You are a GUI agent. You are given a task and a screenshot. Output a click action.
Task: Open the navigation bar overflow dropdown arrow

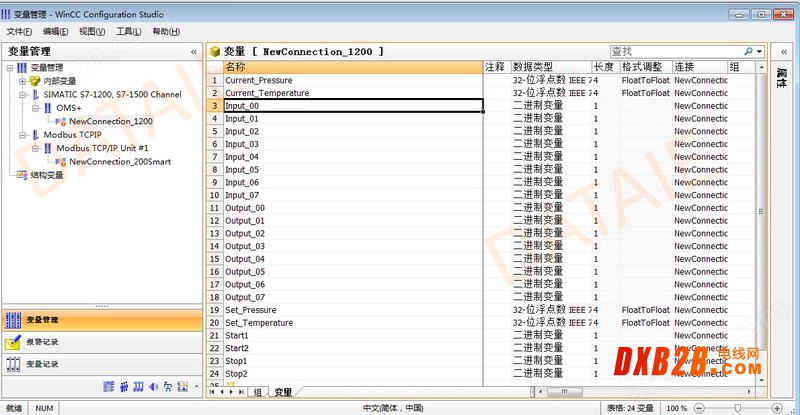click(x=196, y=387)
